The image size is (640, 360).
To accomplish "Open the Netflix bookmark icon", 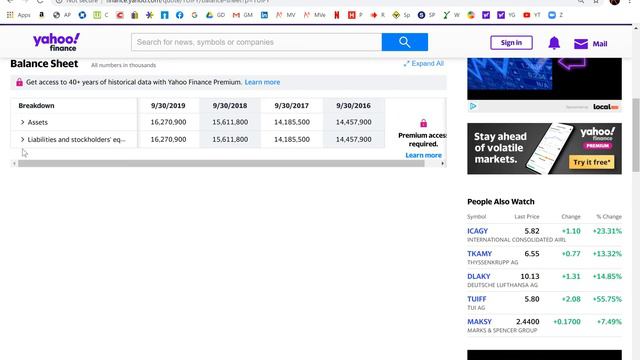I will [337, 15].
